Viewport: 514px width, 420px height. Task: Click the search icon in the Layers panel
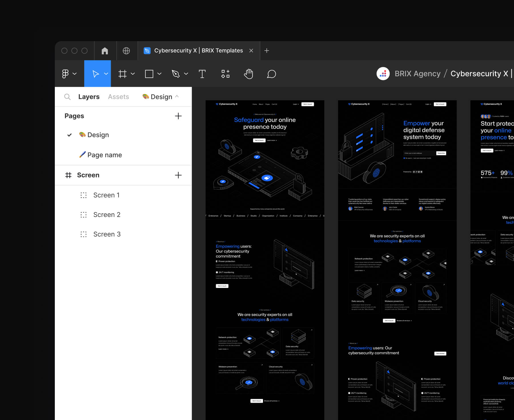pyautogui.click(x=67, y=97)
